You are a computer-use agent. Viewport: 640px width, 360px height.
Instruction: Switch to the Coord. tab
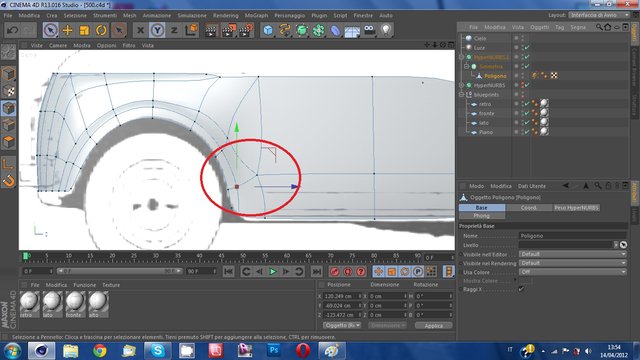click(529, 208)
